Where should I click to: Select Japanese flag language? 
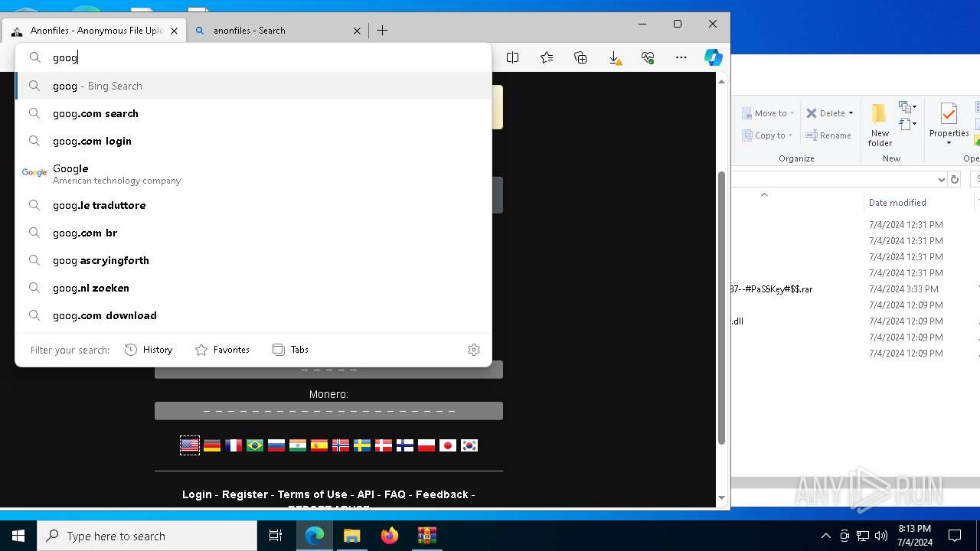(448, 445)
